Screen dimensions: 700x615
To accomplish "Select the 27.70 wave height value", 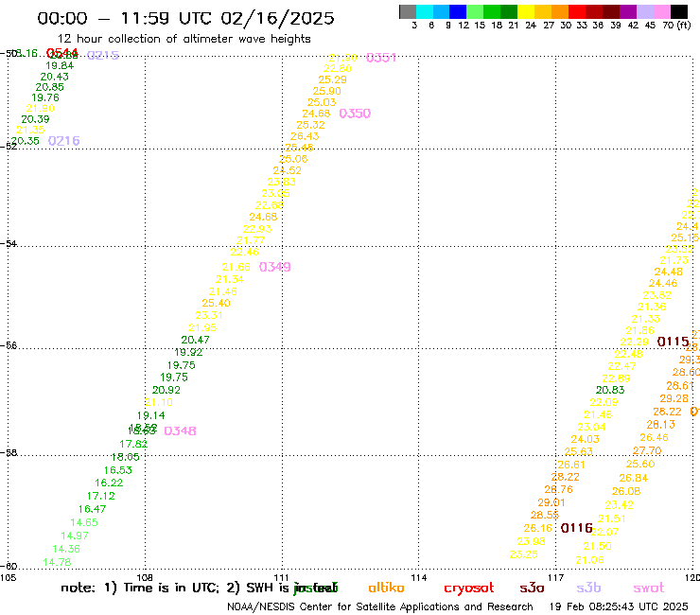I will (647, 451).
